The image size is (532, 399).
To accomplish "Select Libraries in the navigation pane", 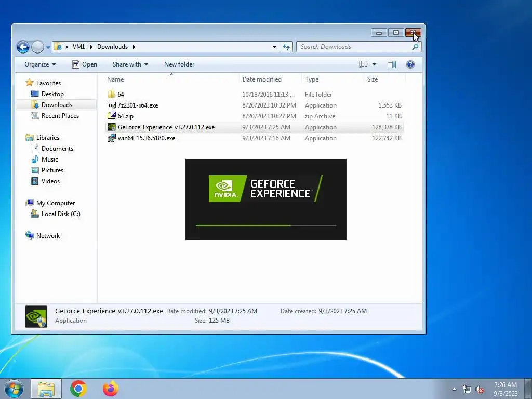I will point(47,137).
